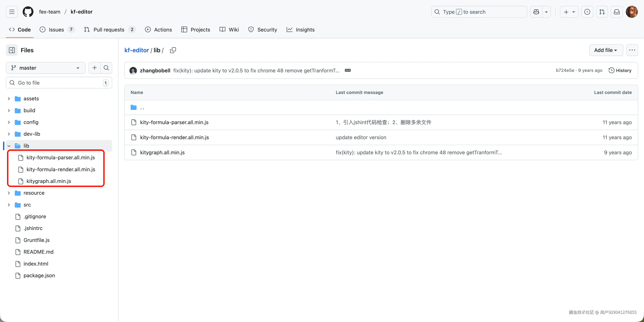Copy the lib path to clipboard
The height and width of the screenshot is (322, 644).
(173, 50)
